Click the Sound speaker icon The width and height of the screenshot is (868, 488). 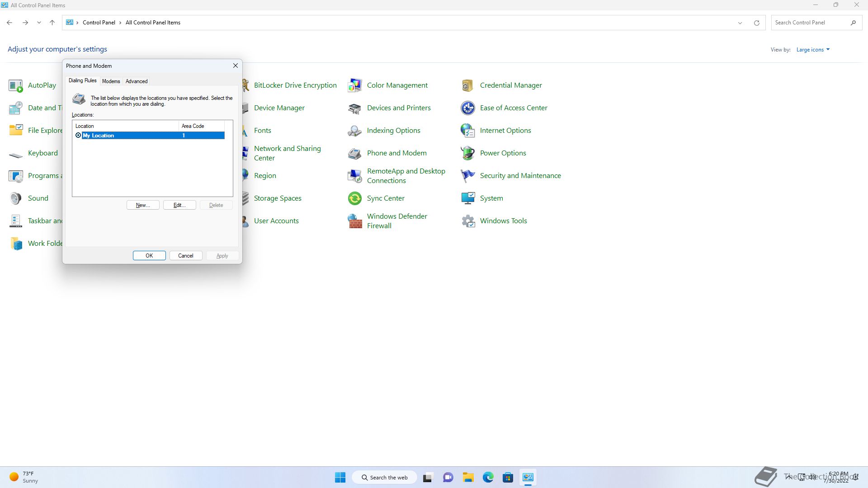click(16, 198)
